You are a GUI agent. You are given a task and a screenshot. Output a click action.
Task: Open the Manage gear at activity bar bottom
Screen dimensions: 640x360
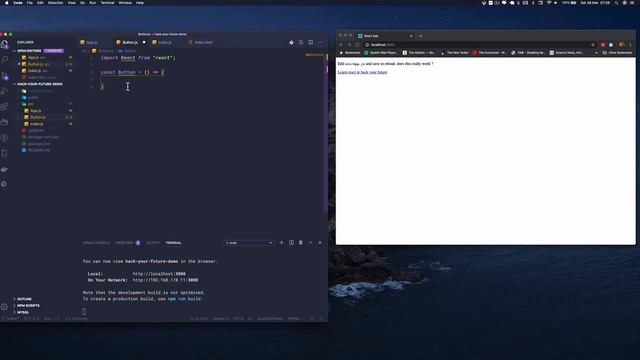4,307
